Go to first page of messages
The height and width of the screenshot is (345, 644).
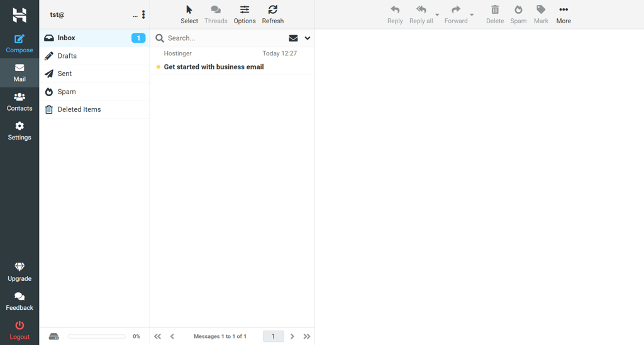tap(157, 336)
